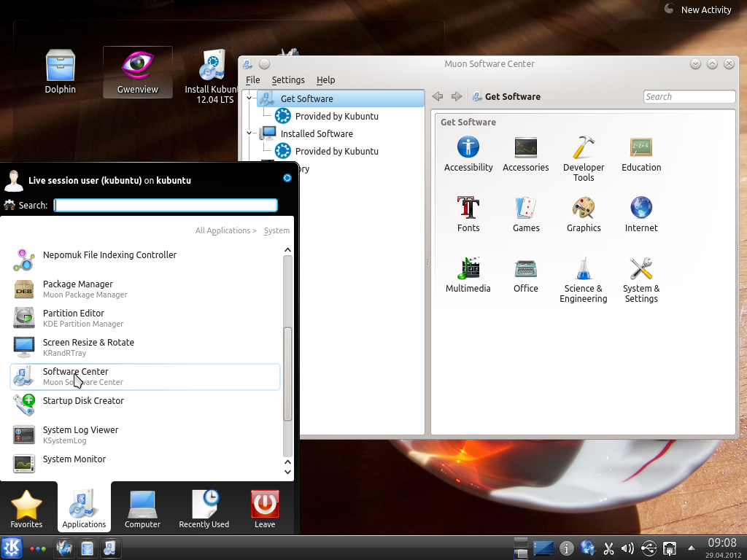This screenshot has width=747, height=560.
Task: Click the scroll up arrow at list top
Action: [287, 250]
